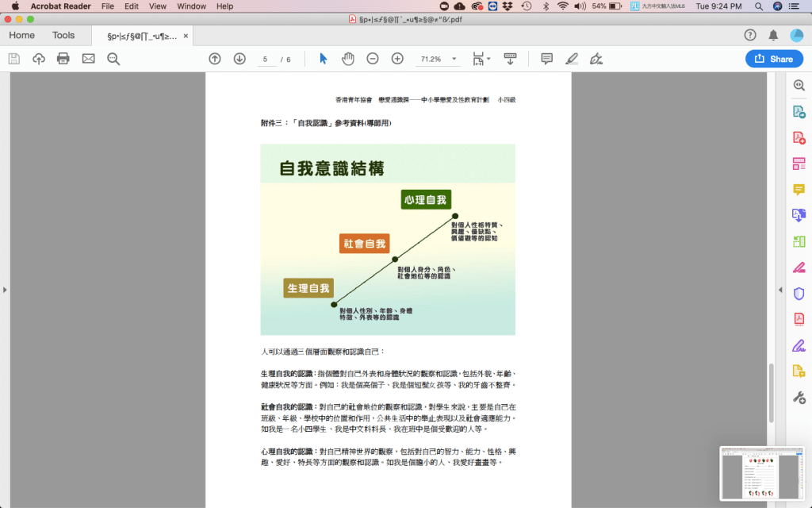
Task: Click the upload to cloud icon
Action: (39, 59)
